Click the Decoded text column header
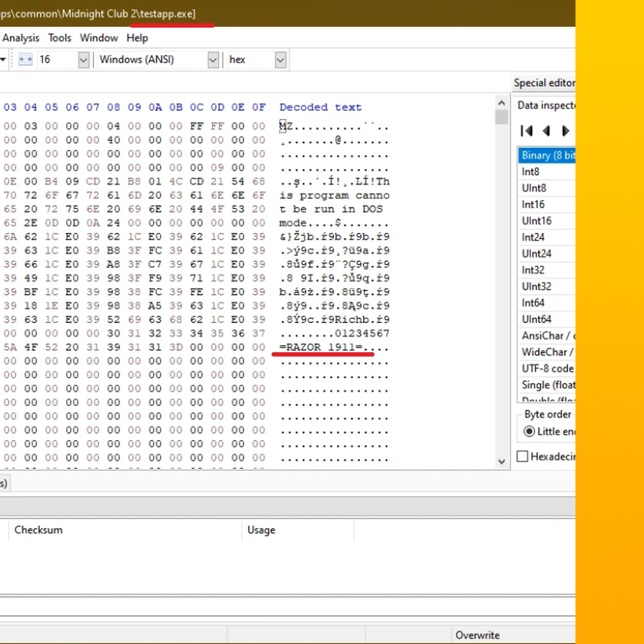This screenshot has height=644, width=644. click(x=320, y=107)
